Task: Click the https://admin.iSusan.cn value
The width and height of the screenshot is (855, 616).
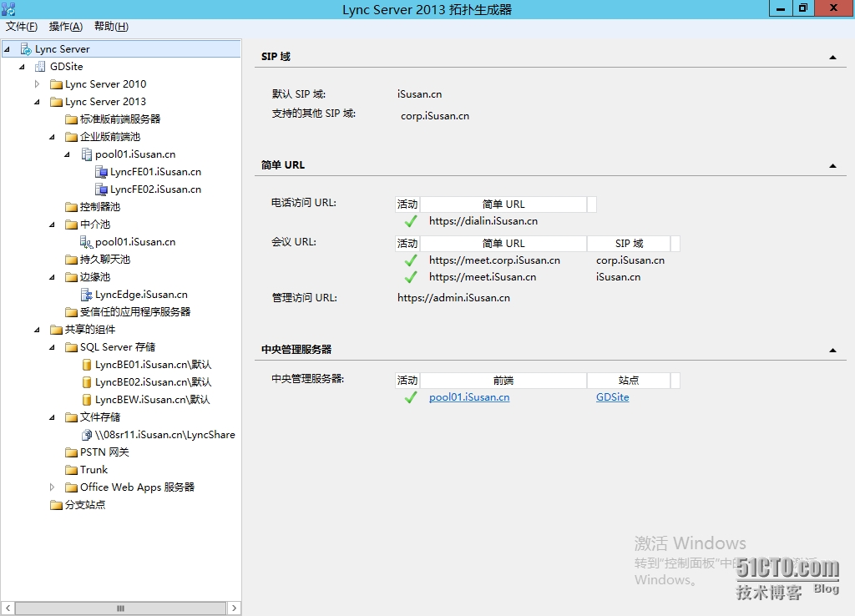Action: pyautogui.click(x=453, y=298)
